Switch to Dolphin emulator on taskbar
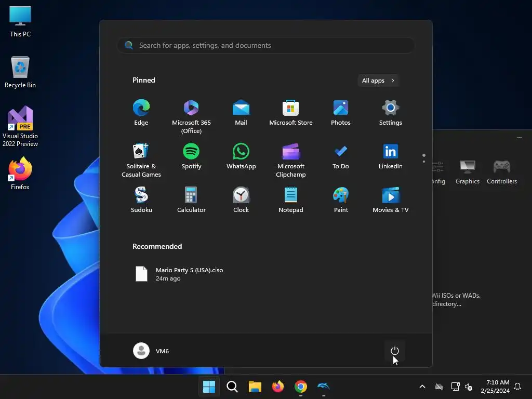 pos(323,387)
